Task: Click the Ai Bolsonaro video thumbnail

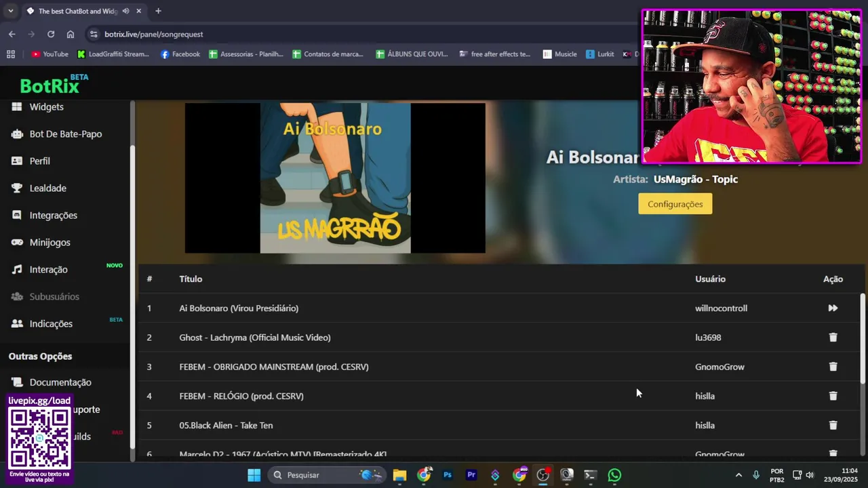Action: (335, 178)
